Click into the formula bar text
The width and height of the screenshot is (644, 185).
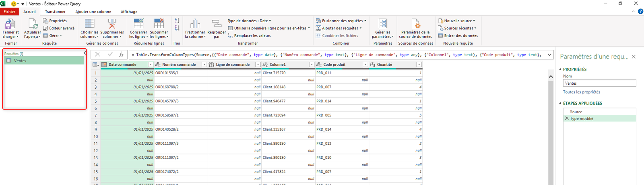click(x=337, y=54)
